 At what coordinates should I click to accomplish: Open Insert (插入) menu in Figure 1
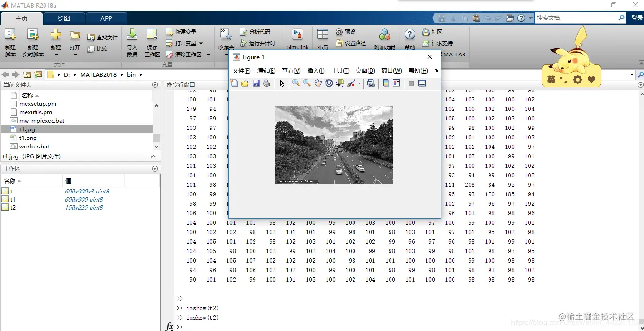(316, 71)
